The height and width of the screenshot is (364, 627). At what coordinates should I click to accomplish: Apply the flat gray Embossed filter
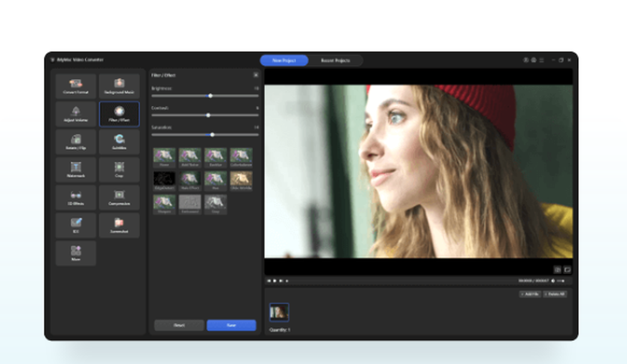[x=190, y=204]
